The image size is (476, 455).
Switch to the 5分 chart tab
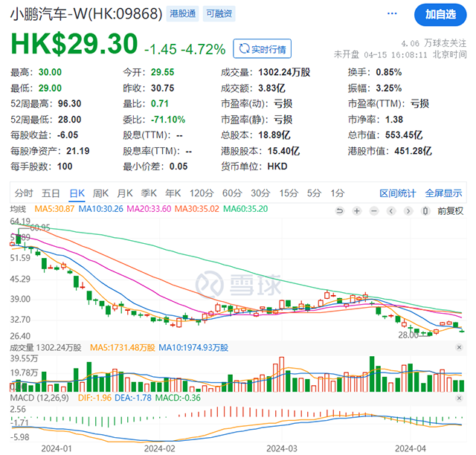(x=314, y=193)
